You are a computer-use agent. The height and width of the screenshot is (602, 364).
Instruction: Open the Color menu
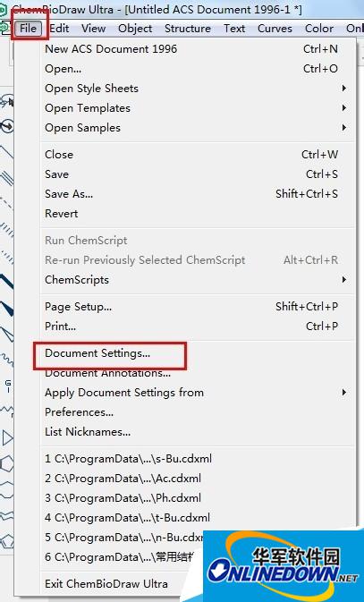coord(319,28)
